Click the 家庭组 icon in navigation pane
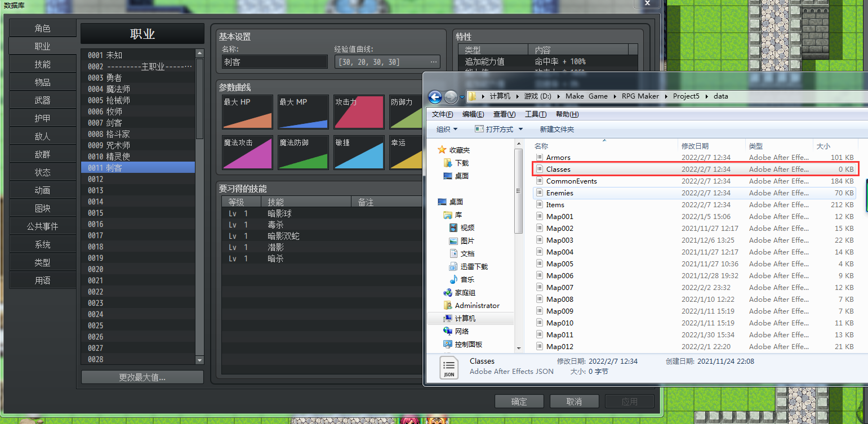 (448, 292)
